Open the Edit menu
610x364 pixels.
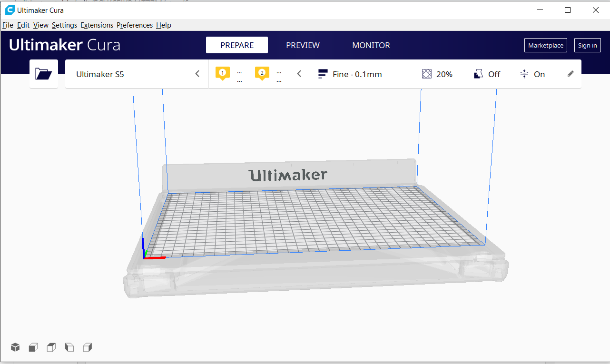click(23, 25)
